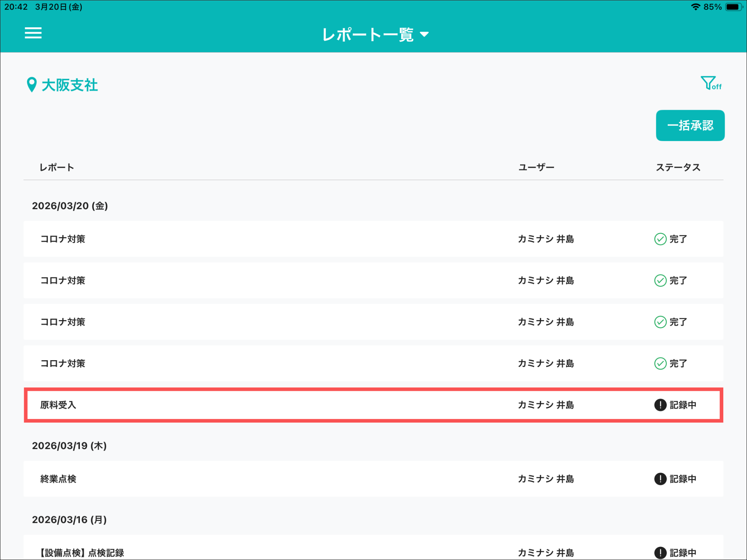
Task: Click the third コロナ対策 完了 checkmark icon
Action: pyautogui.click(x=660, y=322)
